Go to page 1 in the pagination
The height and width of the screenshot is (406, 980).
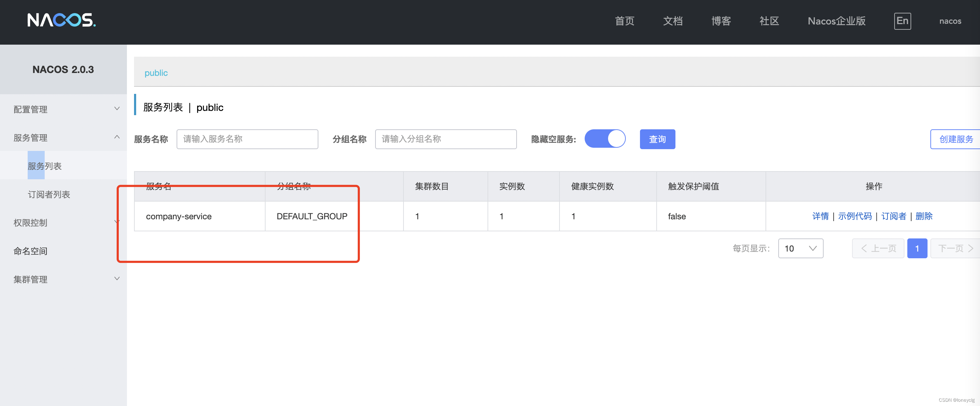coord(917,248)
